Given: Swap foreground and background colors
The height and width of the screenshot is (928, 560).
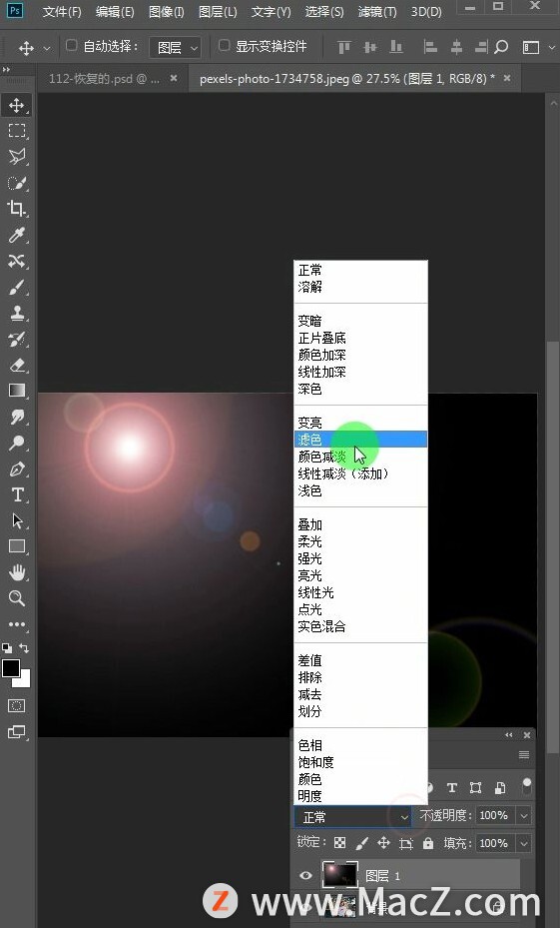Looking at the screenshot, I should click(24, 648).
